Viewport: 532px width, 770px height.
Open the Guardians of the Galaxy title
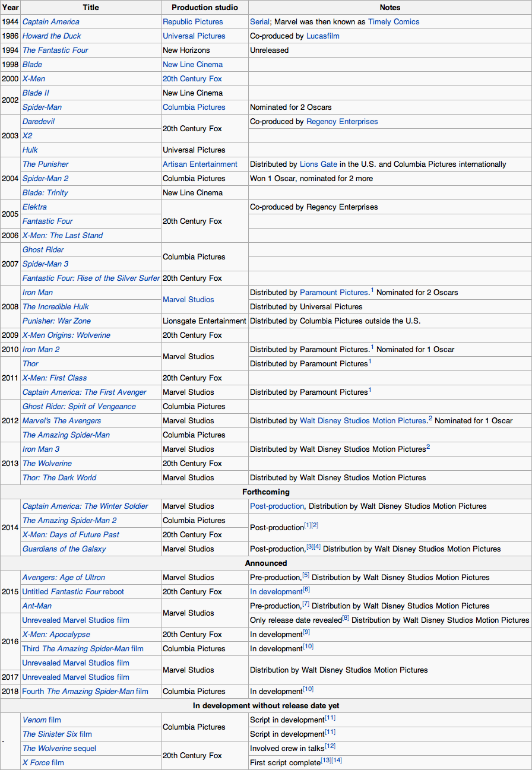click(x=64, y=549)
